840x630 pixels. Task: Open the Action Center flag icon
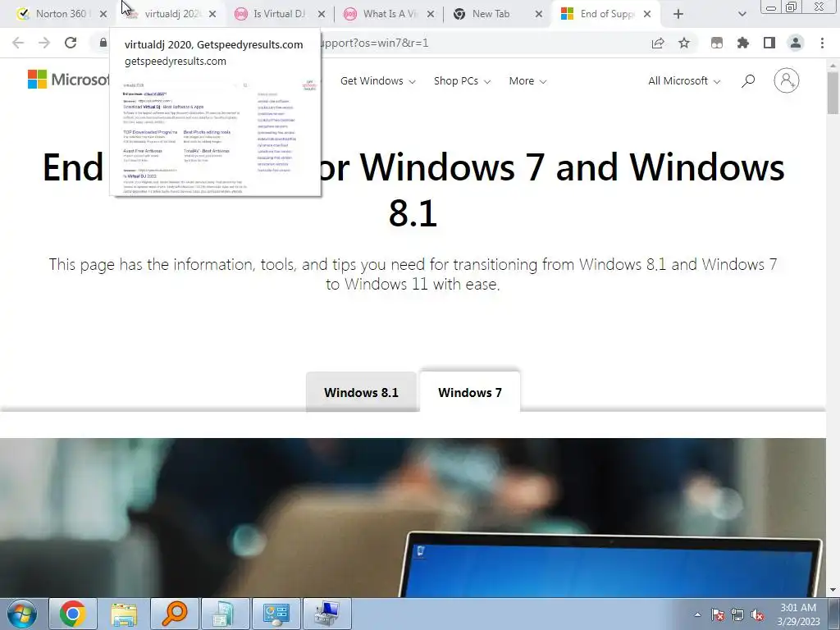coord(717,615)
